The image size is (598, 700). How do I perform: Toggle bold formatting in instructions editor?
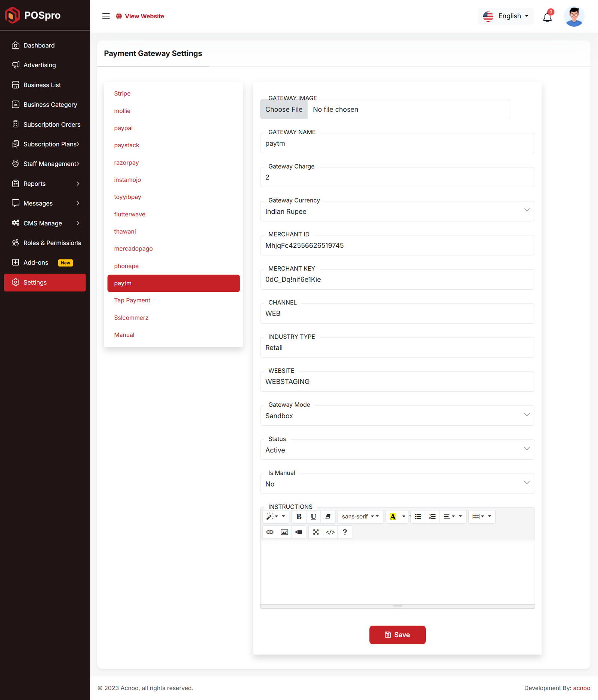pyautogui.click(x=299, y=516)
